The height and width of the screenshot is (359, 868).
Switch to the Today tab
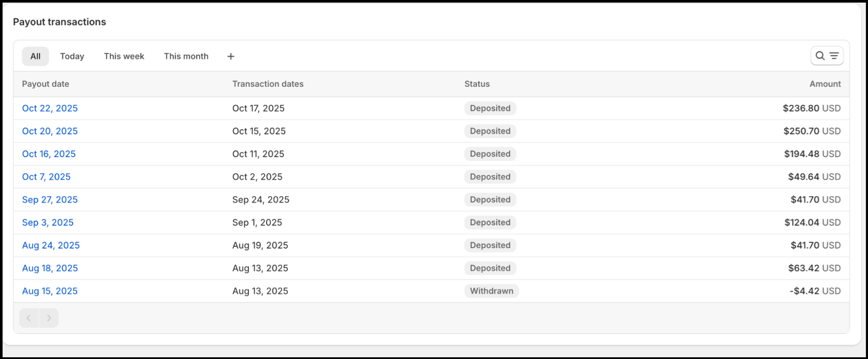pyautogui.click(x=72, y=57)
